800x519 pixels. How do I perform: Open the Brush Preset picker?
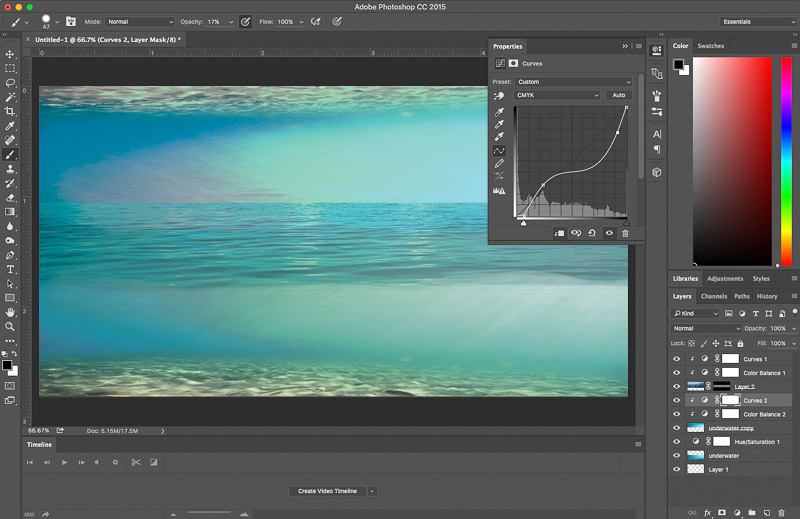[50, 22]
